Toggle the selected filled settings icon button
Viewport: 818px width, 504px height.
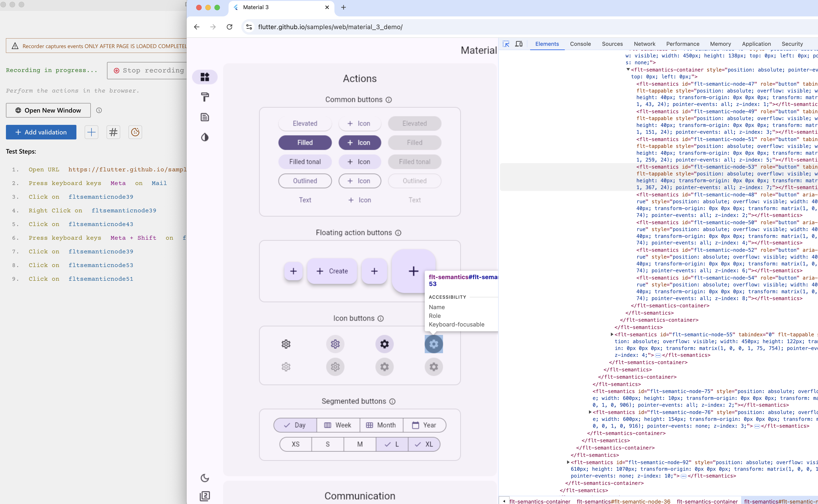click(x=384, y=344)
